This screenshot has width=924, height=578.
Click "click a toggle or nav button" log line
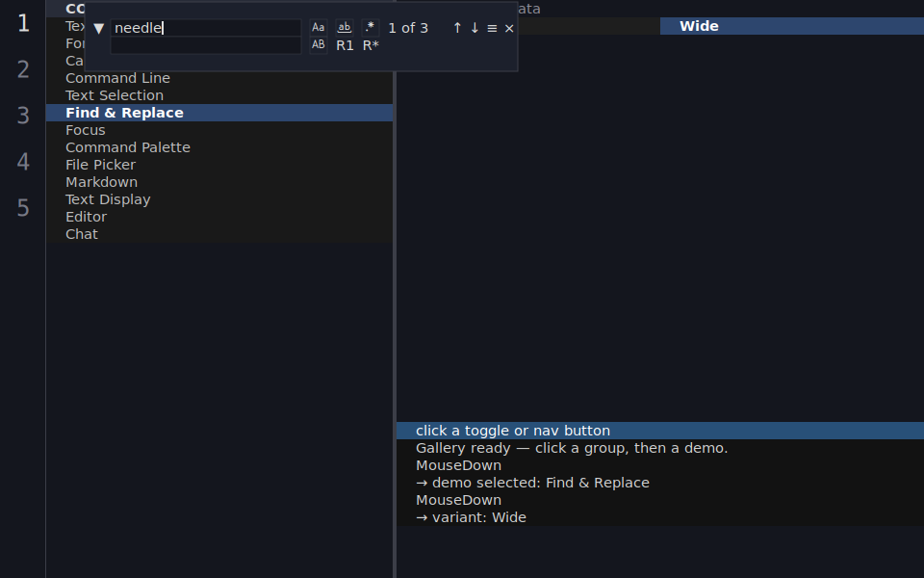pos(660,431)
